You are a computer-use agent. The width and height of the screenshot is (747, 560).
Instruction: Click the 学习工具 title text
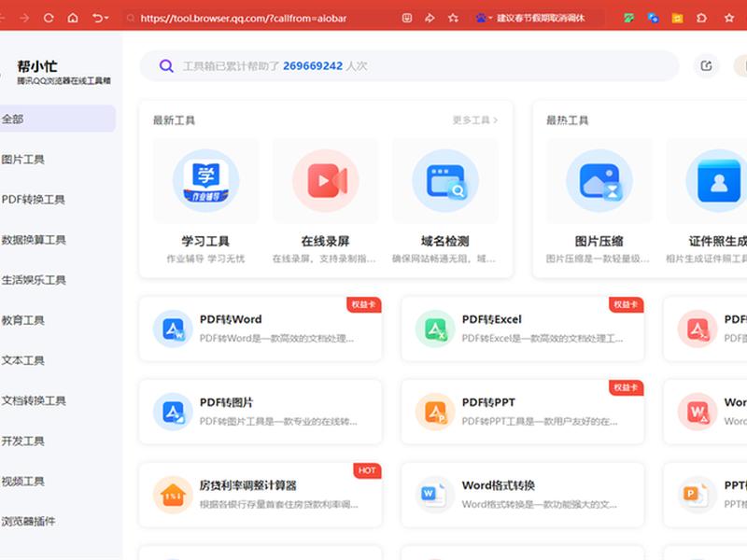coord(205,241)
